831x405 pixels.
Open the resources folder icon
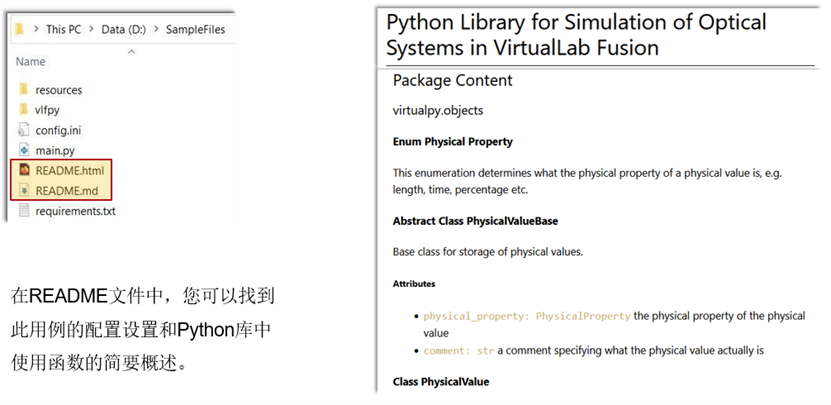pyautogui.click(x=23, y=90)
